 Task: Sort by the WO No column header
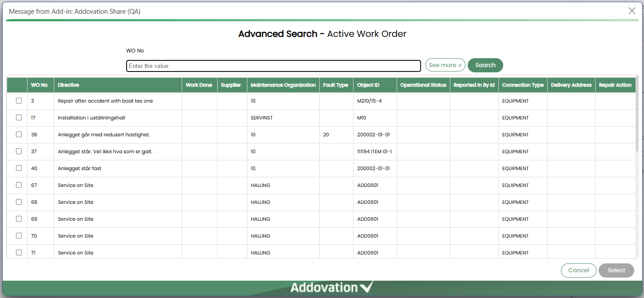click(x=39, y=85)
